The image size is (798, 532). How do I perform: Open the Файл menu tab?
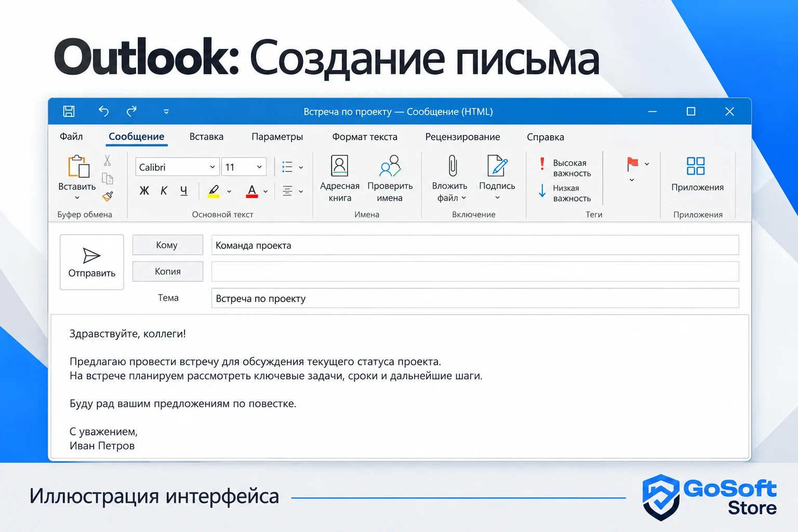click(x=71, y=137)
